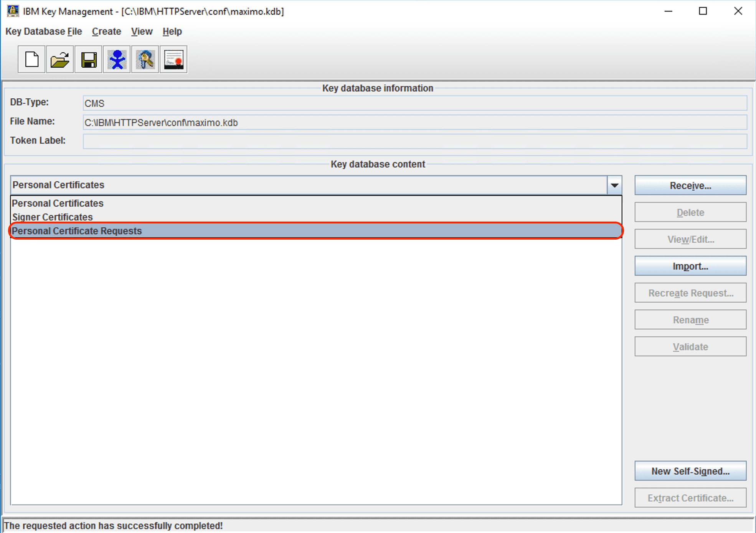Click the certificate document with red seal icon
This screenshot has width=756, height=533.
(x=173, y=60)
